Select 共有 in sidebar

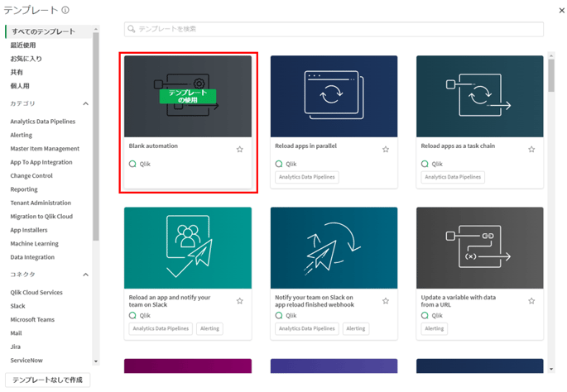tap(17, 72)
